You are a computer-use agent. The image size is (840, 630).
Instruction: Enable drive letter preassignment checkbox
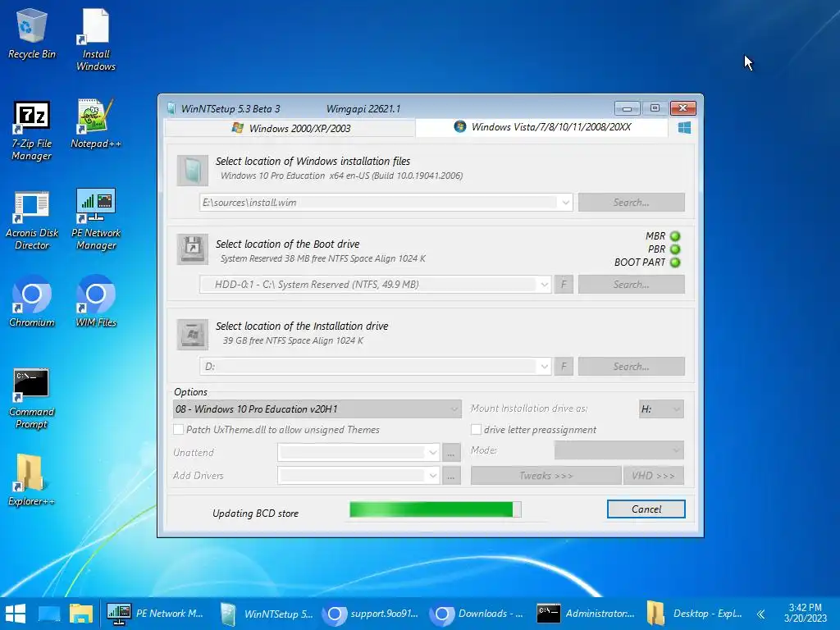pyautogui.click(x=476, y=430)
